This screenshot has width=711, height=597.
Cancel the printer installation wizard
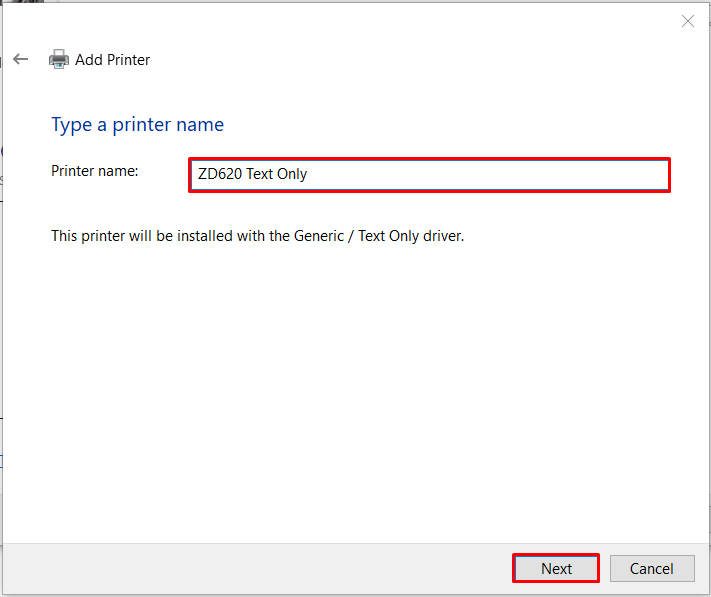652,568
